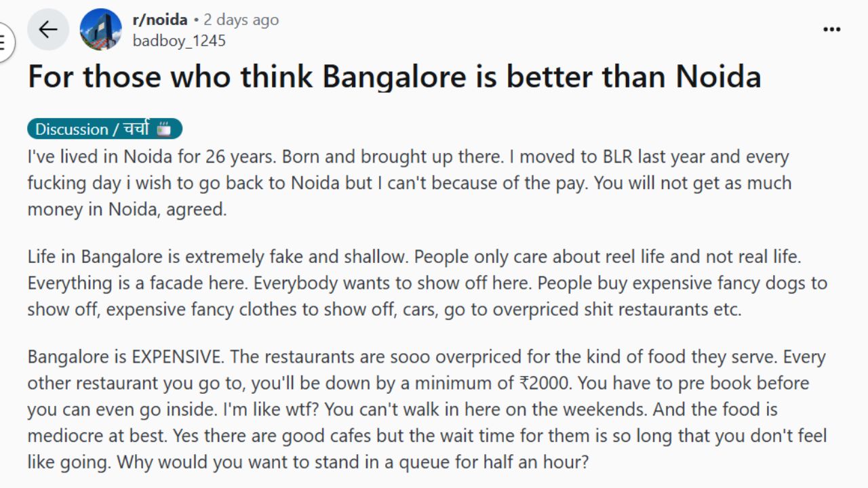Click the final question about standing in a queue
Viewport: 868px width, 488px height.
click(353, 462)
